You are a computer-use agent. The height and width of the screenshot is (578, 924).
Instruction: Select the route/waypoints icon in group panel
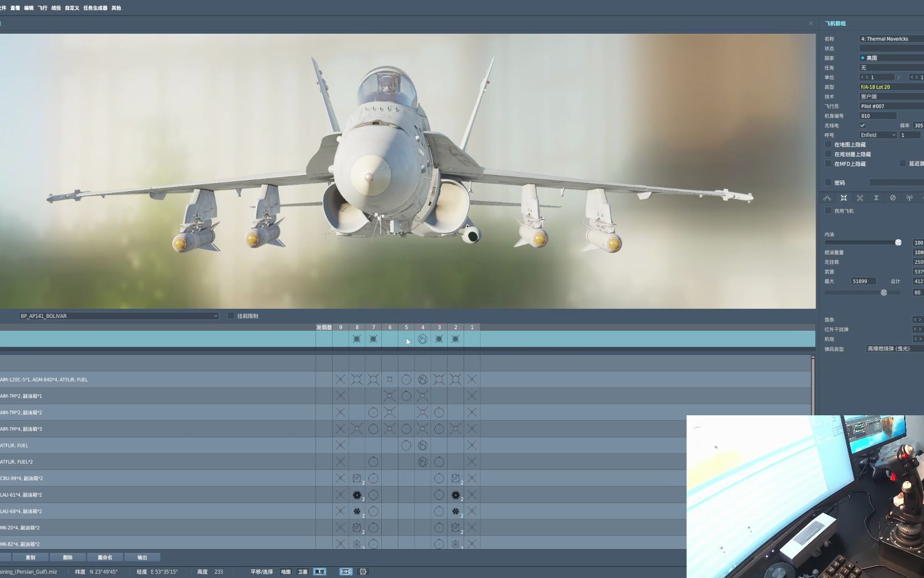(x=827, y=198)
